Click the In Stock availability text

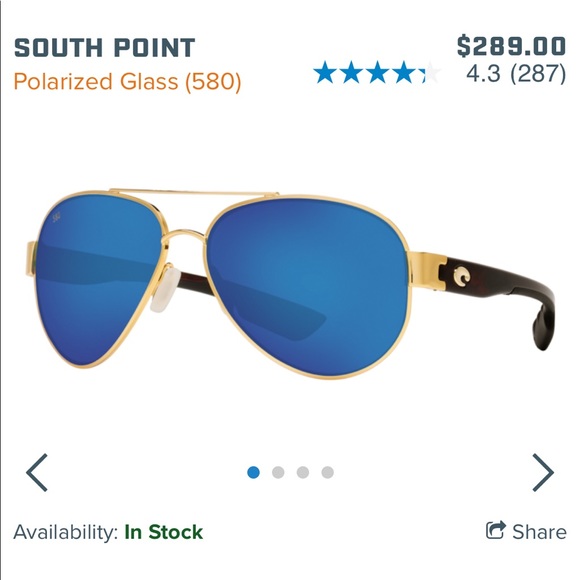pyautogui.click(x=164, y=532)
